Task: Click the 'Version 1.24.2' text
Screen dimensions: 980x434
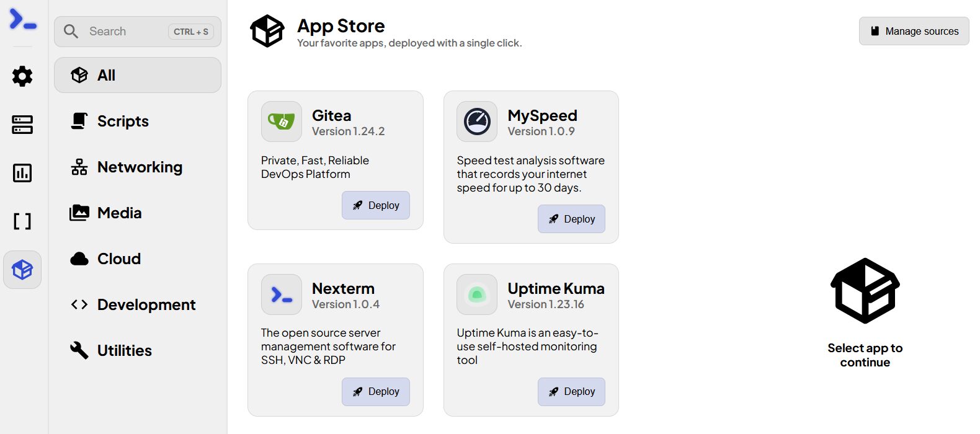Action: point(348,131)
